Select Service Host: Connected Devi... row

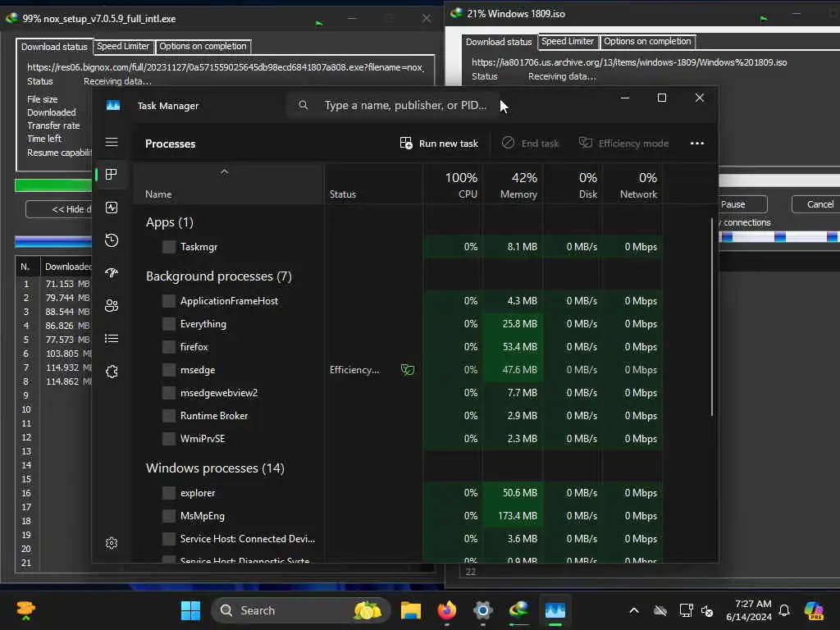[x=398, y=539]
